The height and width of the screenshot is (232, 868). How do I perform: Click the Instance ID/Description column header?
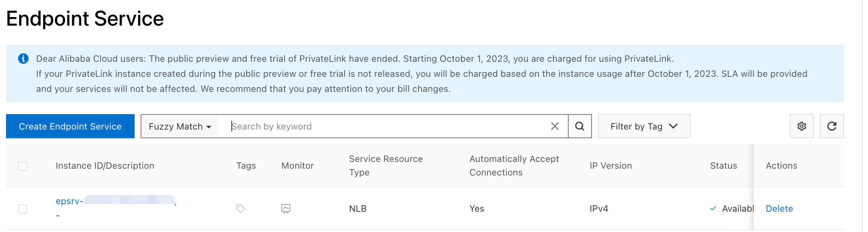coord(105,166)
